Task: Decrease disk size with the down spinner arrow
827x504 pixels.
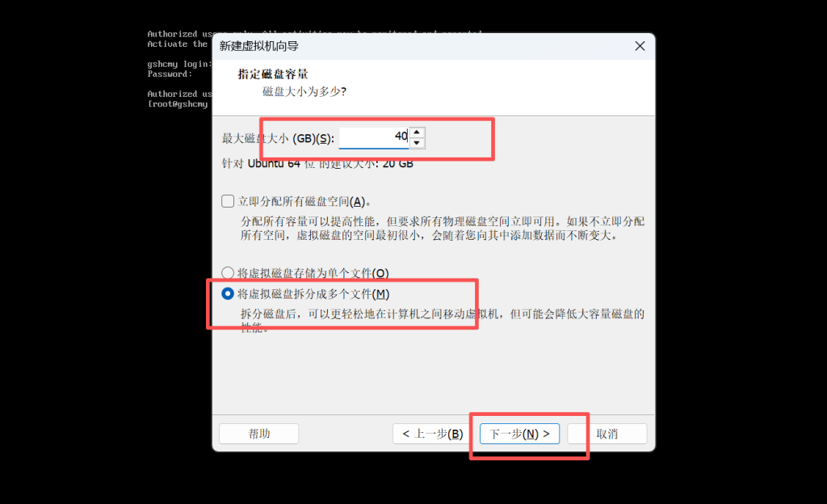Action: click(x=417, y=143)
